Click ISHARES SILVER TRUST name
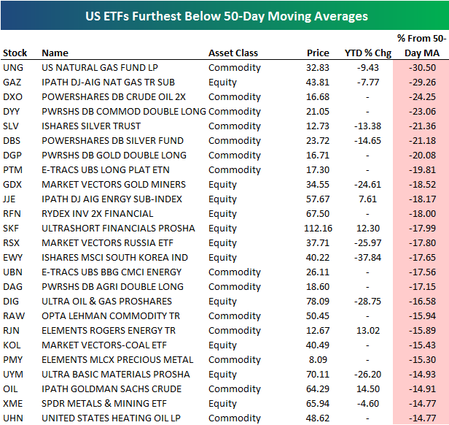This screenshot has width=449, height=425. point(91,126)
